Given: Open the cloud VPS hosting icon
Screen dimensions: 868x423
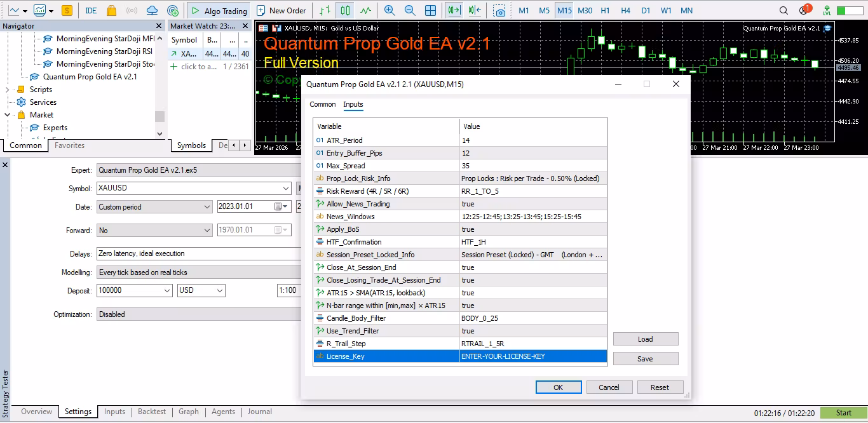Looking at the screenshot, I should pos(152,11).
